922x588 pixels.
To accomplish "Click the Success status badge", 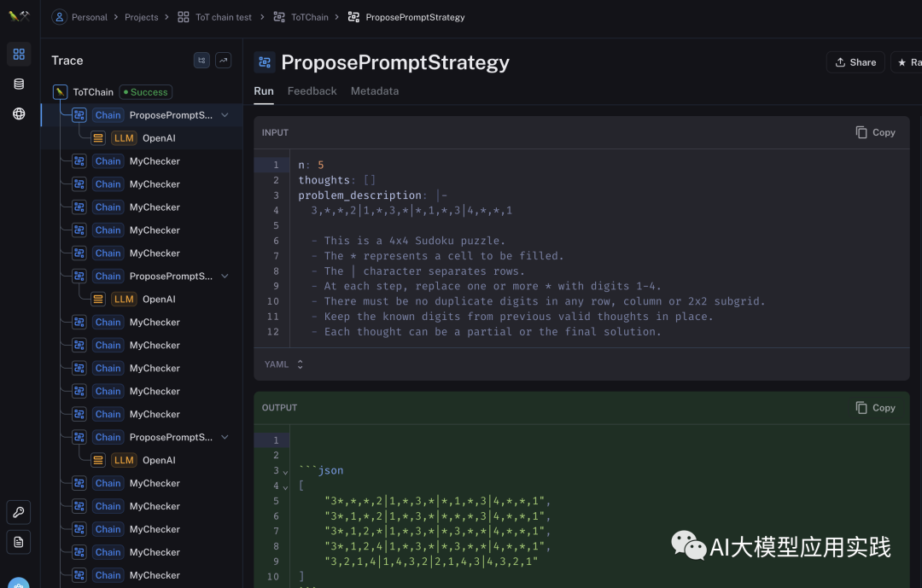I will 146,91.
